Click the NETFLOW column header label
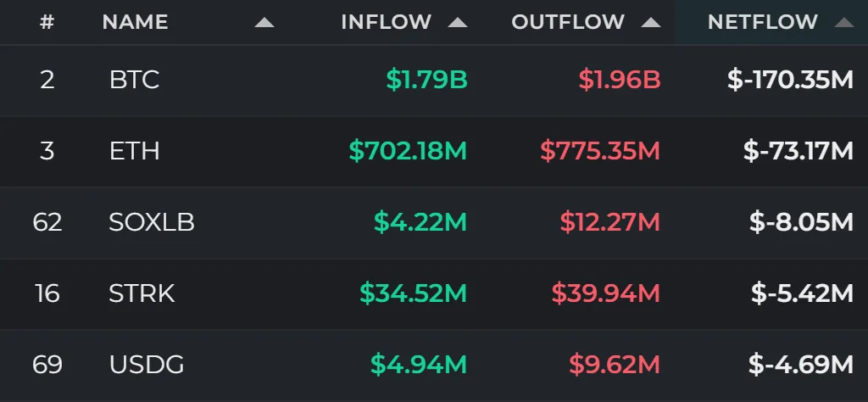 pyautogui.click(x=763, y=22)
